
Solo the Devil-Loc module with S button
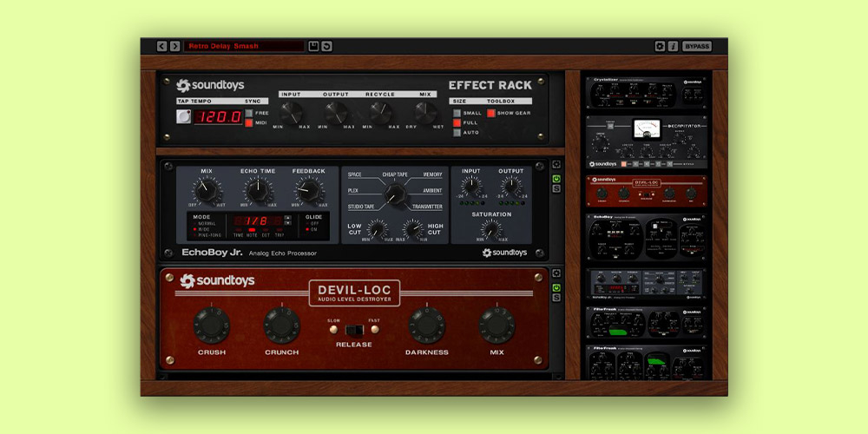(x=556, y=298)
